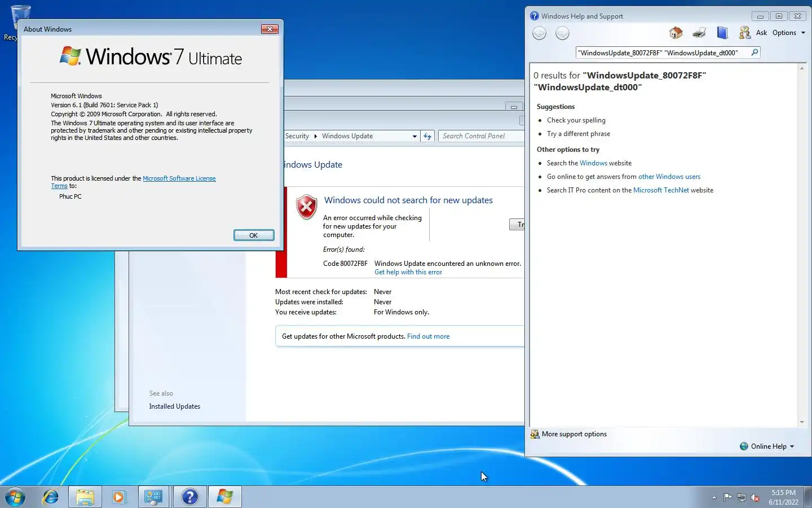Launch Internet Explorer from taskbar
812x508 pixels.
point(51,497)
